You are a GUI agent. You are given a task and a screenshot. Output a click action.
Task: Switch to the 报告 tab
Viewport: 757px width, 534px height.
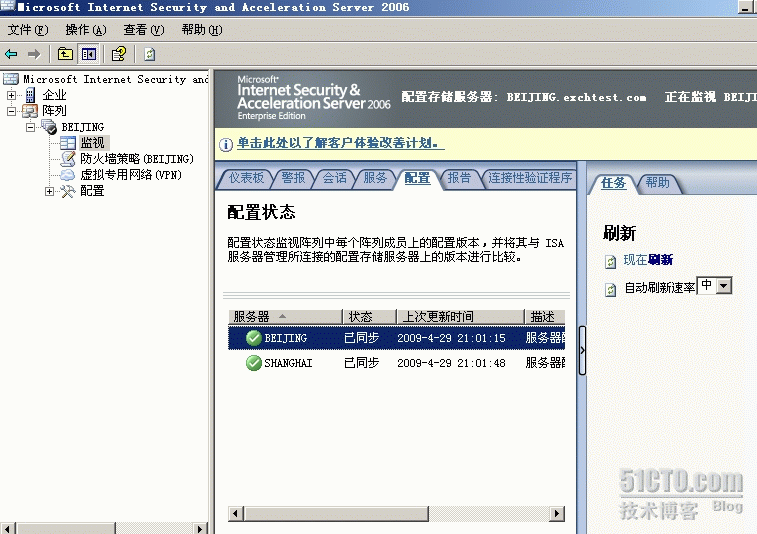[x=459, y=178]
